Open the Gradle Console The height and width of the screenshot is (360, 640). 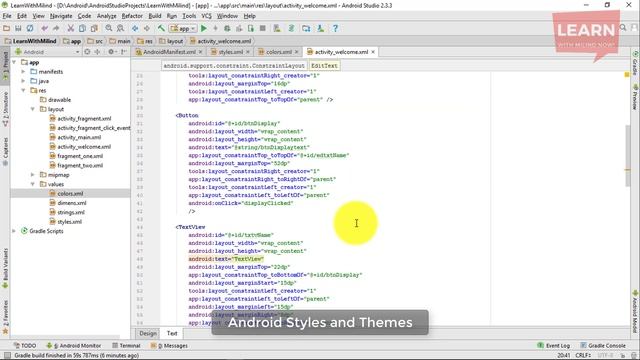(x=603, y=346)
